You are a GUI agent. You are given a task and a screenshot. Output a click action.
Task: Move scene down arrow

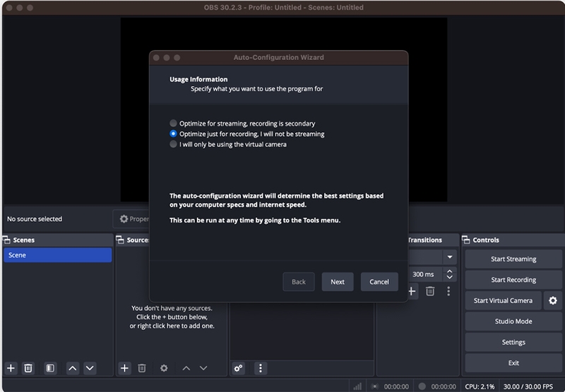pyautogui.click(x=90, y=368)
